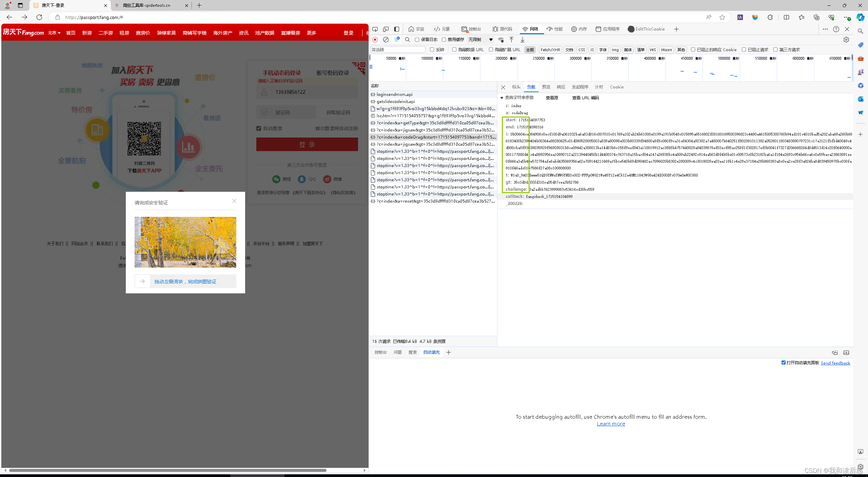Click the Outlook icon in sidebar
Viewport: 868px width, 477px height.
pyautogui.click(x=860, y=99)
